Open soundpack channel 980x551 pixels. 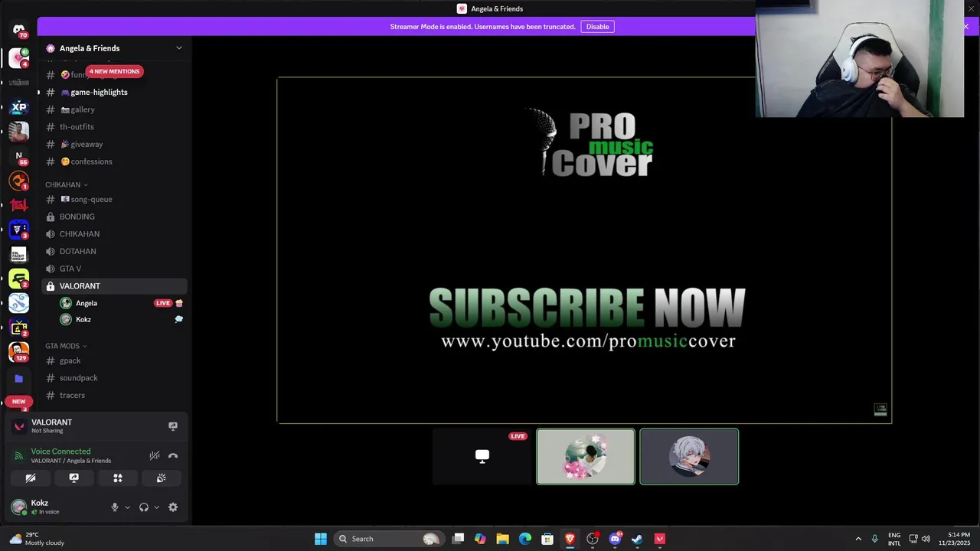[x=115, y=378]
